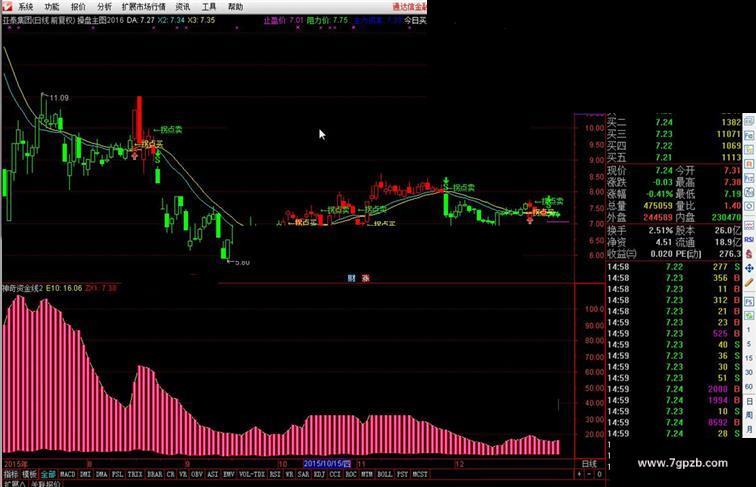Select the SAR indicator tab
756x487 pixels.
pos(303,474)
